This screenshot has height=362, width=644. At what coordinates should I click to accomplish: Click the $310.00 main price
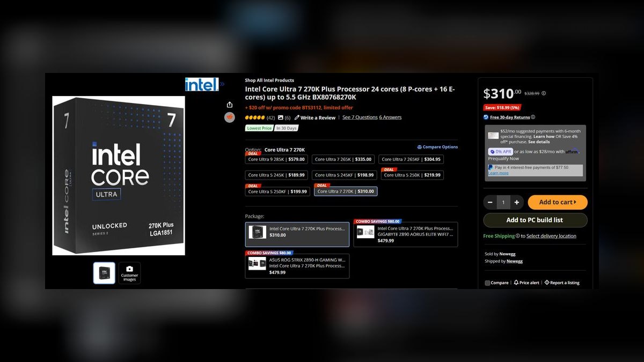pos(502,93)
